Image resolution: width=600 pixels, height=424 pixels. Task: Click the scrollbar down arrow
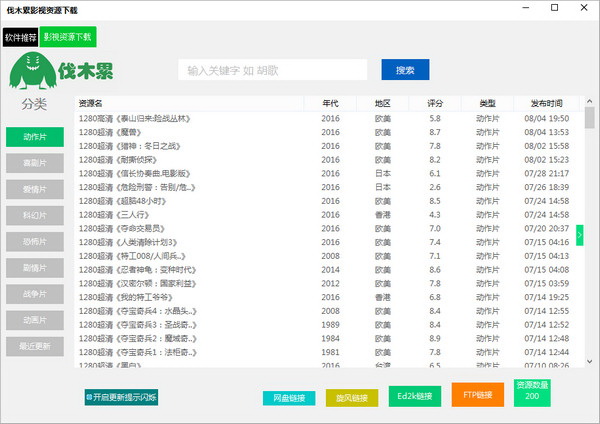click(x=589, y=361)
